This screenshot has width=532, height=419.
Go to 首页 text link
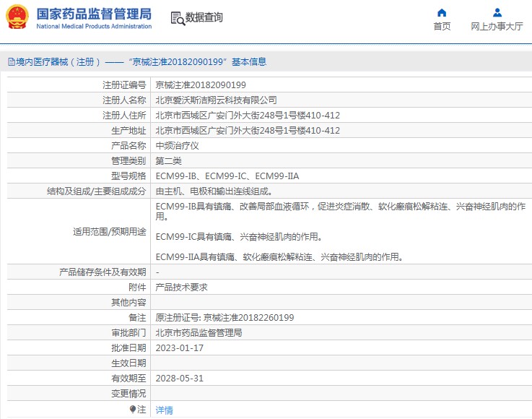[x=442, y=27]
